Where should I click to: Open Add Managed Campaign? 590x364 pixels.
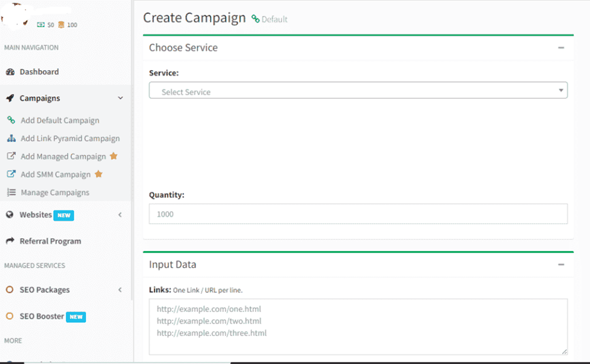(63, 157)
